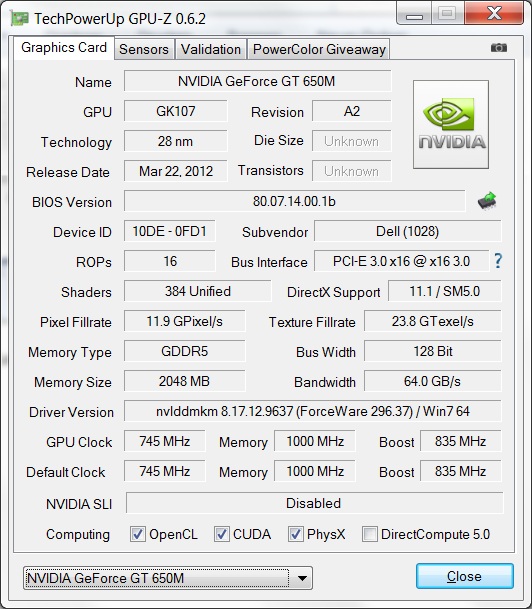
Task: Switch to the Sensors tab
Action: coord(144,49)
